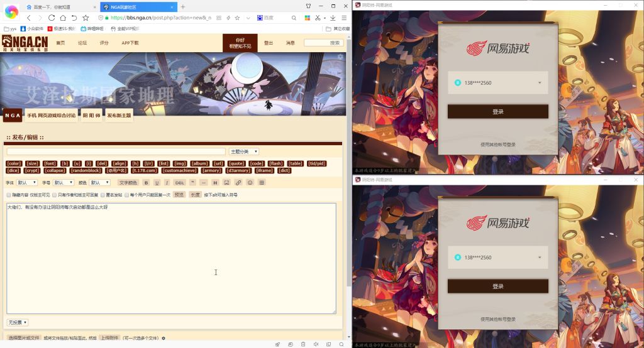Apply underline with the U editor icon
This screenshot has width=644, height=348.
click(x=157, y=183)
